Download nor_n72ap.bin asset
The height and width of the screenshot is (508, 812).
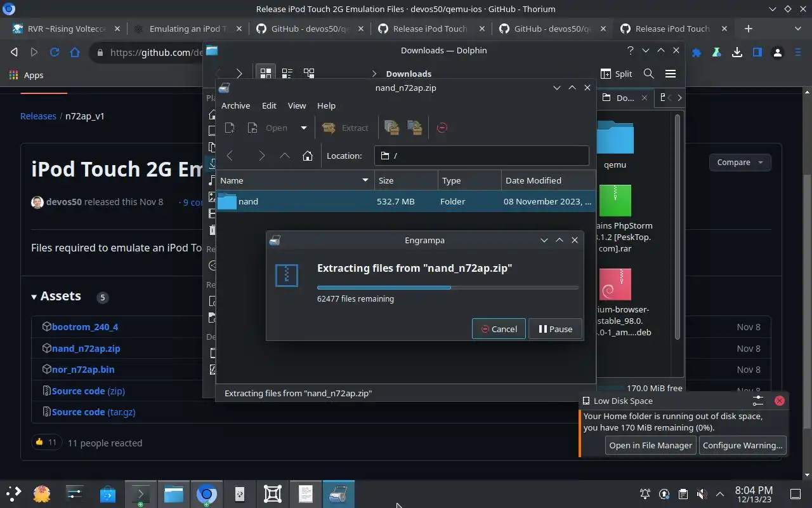(83, 370)
